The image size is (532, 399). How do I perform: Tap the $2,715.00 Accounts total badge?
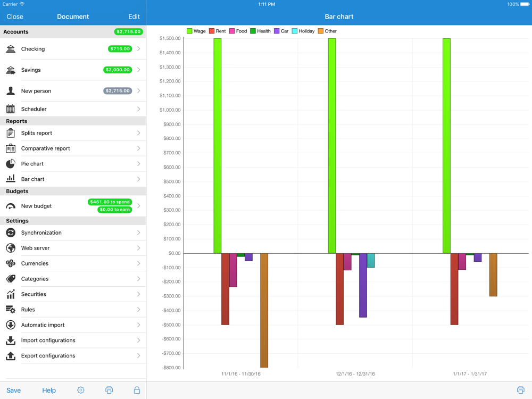coord(128,31)
